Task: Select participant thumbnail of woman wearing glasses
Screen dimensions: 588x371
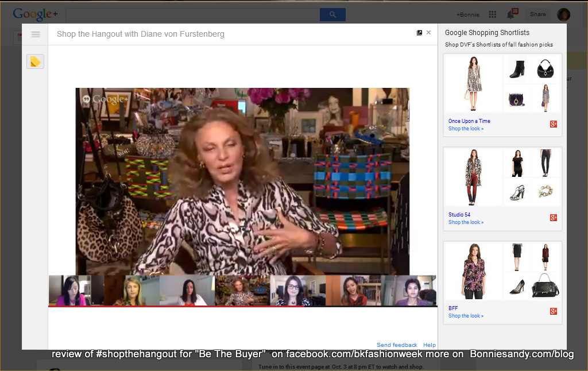Action: pos(298,291)
